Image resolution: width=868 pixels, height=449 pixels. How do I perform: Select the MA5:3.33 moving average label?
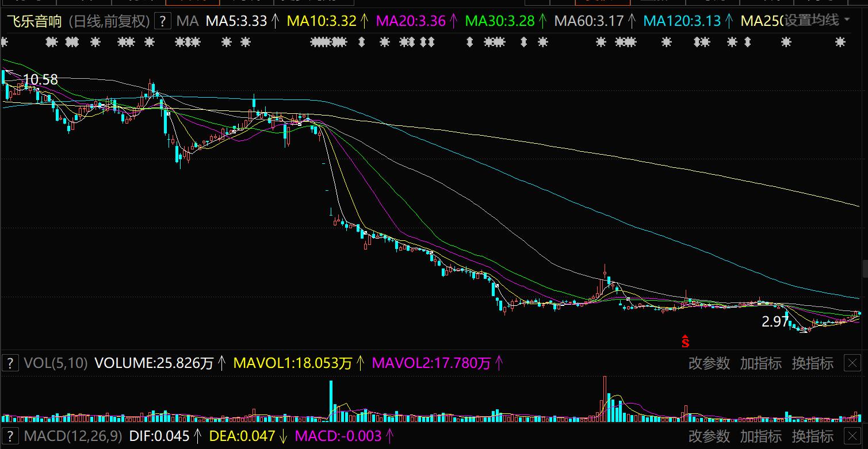coord(236,22)
